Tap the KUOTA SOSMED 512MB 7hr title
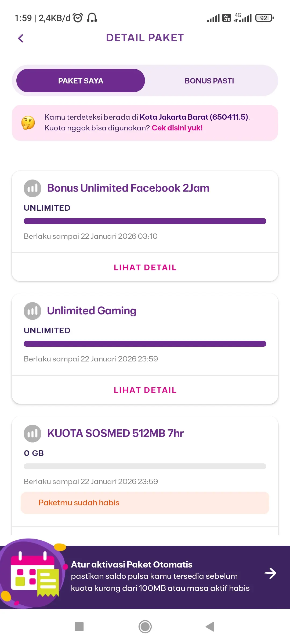 point(115,433)
